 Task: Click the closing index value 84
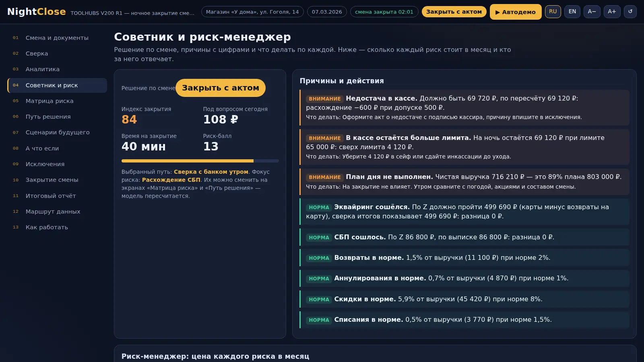(x=129, y=119)
